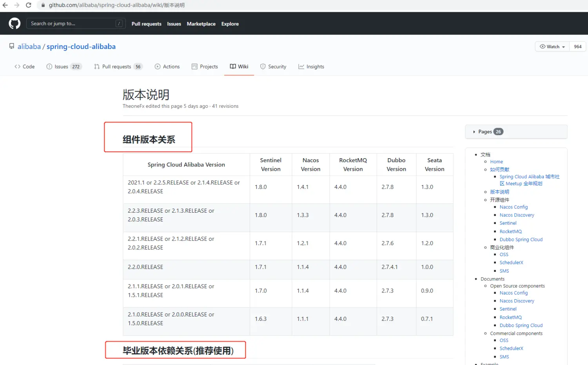
Task: Open Dubbo Spring Cloud under Open Source components
Action: click(521, 325)
